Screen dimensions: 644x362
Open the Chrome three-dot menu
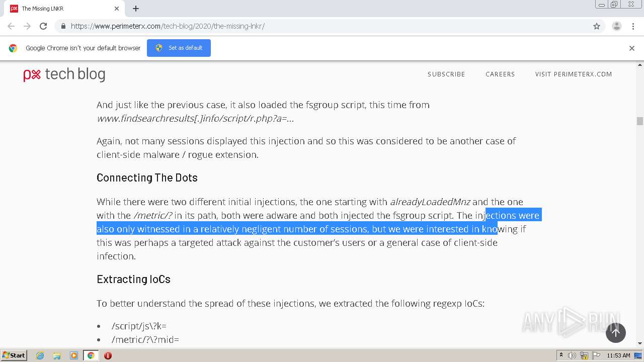pos(632,26)
